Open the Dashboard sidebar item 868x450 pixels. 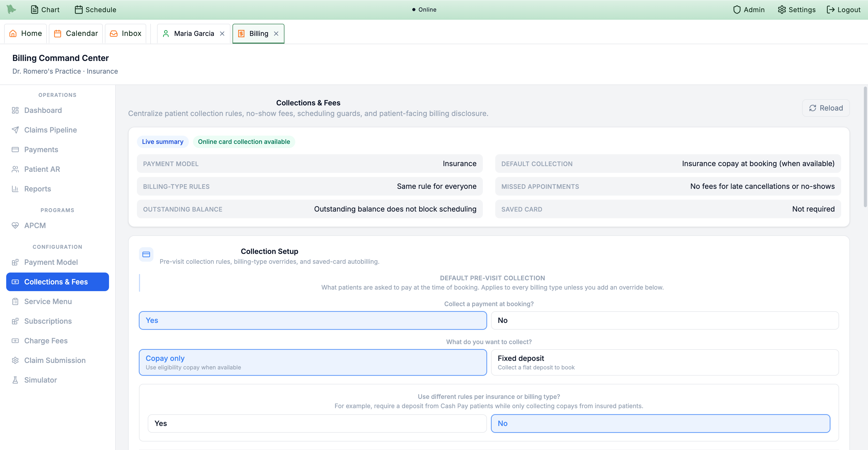(58, 110)
